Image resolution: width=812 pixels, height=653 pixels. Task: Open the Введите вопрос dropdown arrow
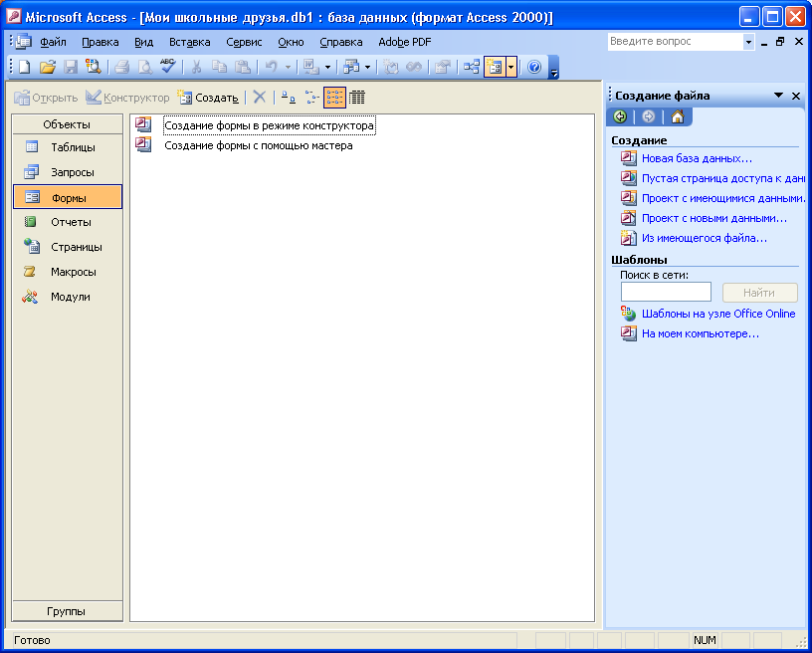(x=748, y=42)
